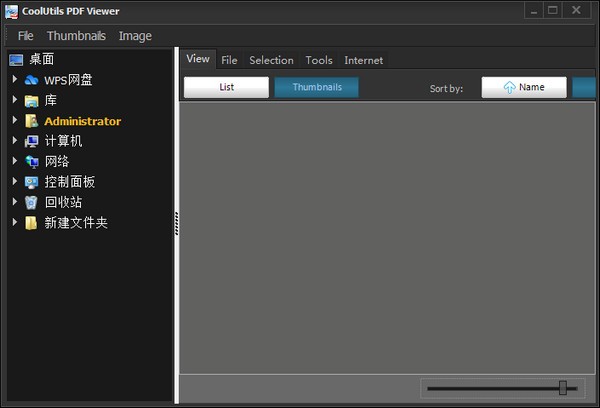600x408 pixels.
Task: Switch to the Internet tab
Action: [364, 60]
